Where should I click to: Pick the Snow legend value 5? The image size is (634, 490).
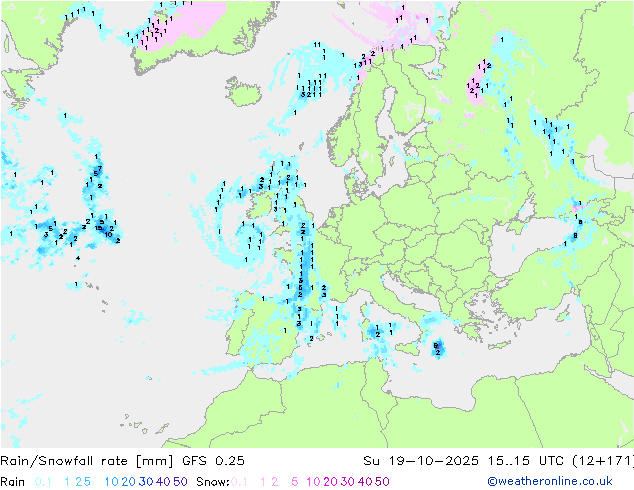pos(294,482)
